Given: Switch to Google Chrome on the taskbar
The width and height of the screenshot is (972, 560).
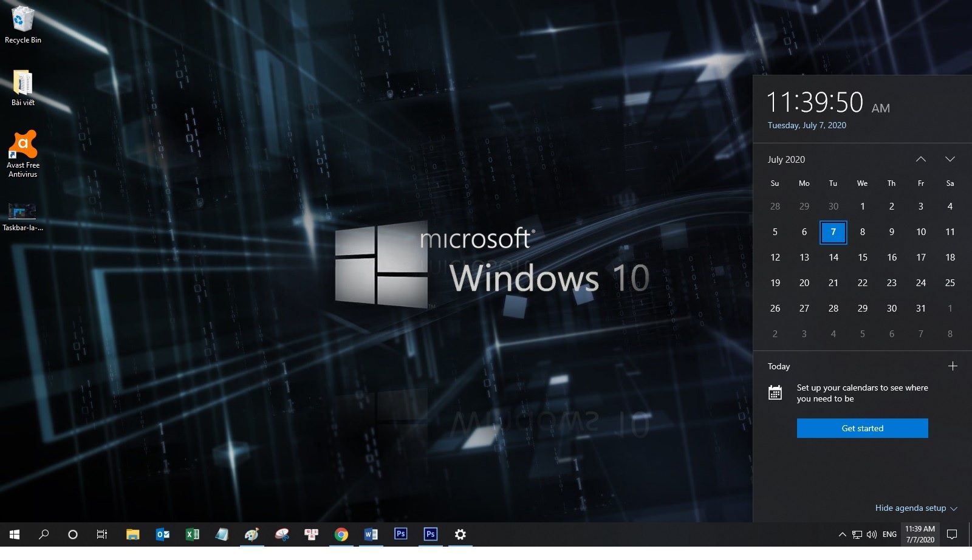Looking at the screenshot, I should click(341, 534).
